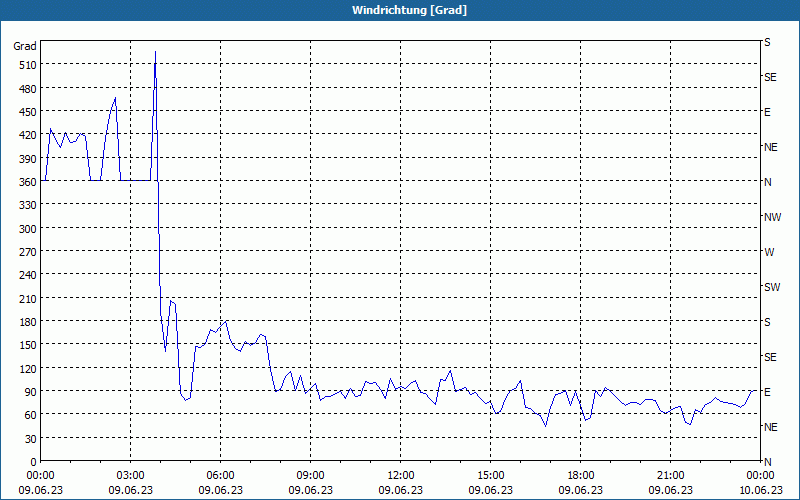Click the 03:00 time label

(131, 476)
